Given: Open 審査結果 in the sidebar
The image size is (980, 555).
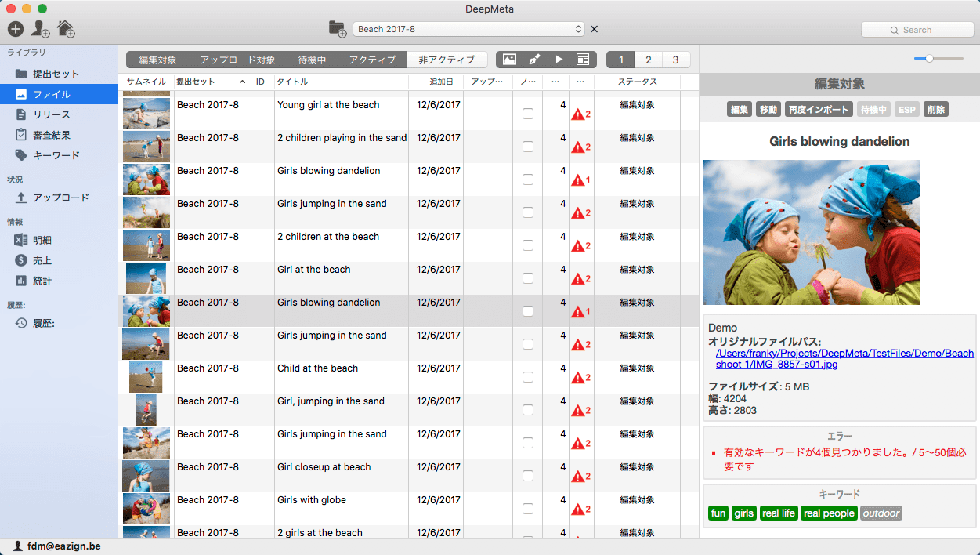Looking at the screenshot, I should pos(59,135).
